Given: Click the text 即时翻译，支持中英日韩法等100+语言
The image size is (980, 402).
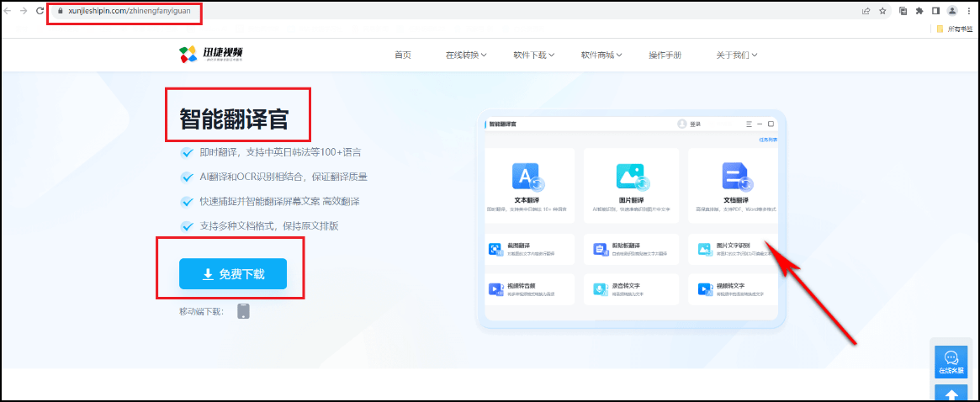Looking at the screenshot, I should 280,152.
